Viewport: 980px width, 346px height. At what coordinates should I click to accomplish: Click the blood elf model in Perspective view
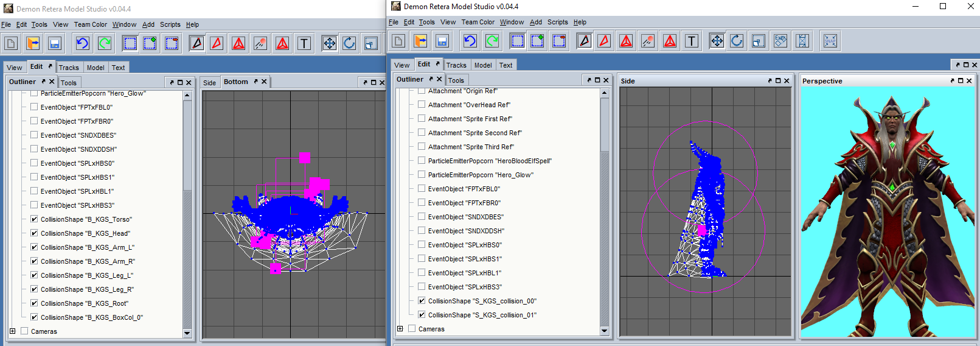pos(891,213)
